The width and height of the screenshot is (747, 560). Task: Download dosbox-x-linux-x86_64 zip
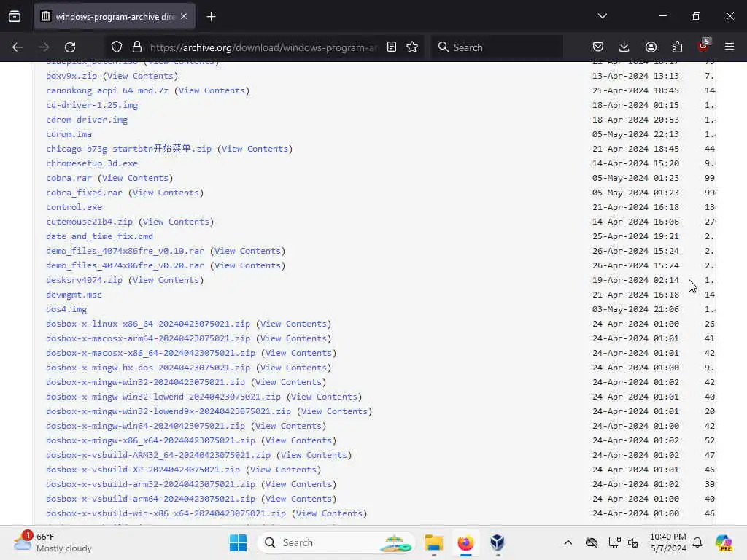pyautogui.click(x=148, y=324)
